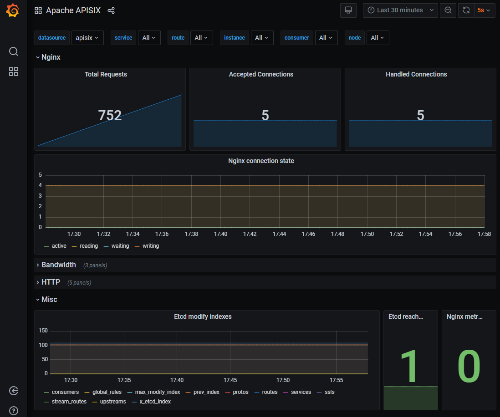Image resolution: width=500 pixels, height=417 pixels.
Task: Collapse the Misc row
Action: (47, 299)
